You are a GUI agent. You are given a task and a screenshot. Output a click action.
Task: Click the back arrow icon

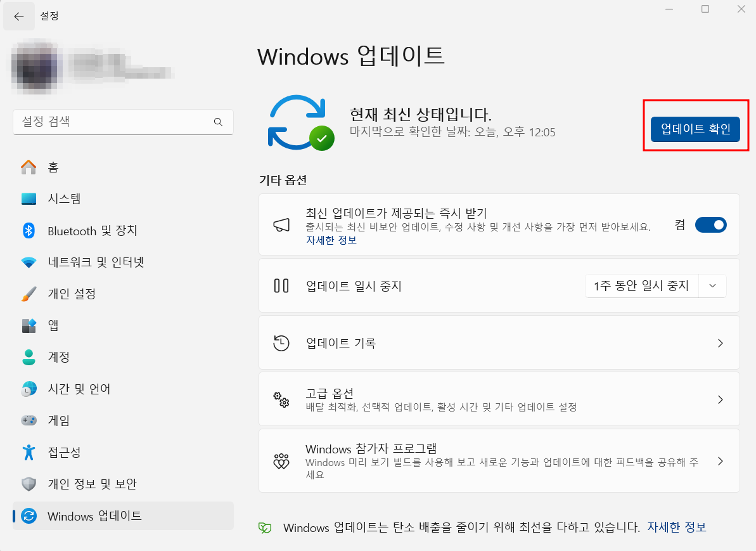[19, 16]
